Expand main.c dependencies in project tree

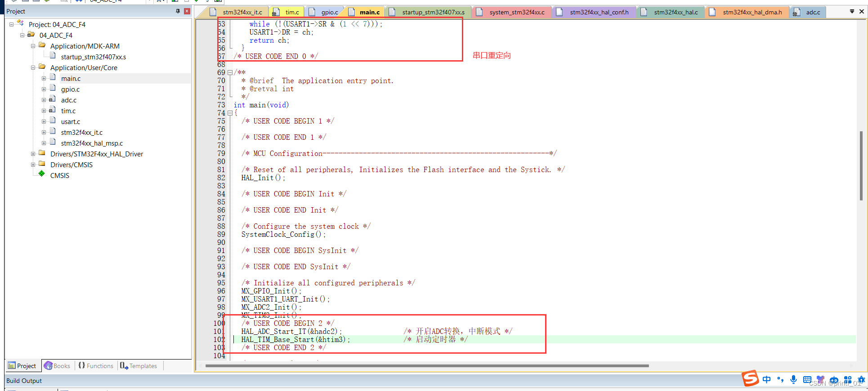click(44, 79)
